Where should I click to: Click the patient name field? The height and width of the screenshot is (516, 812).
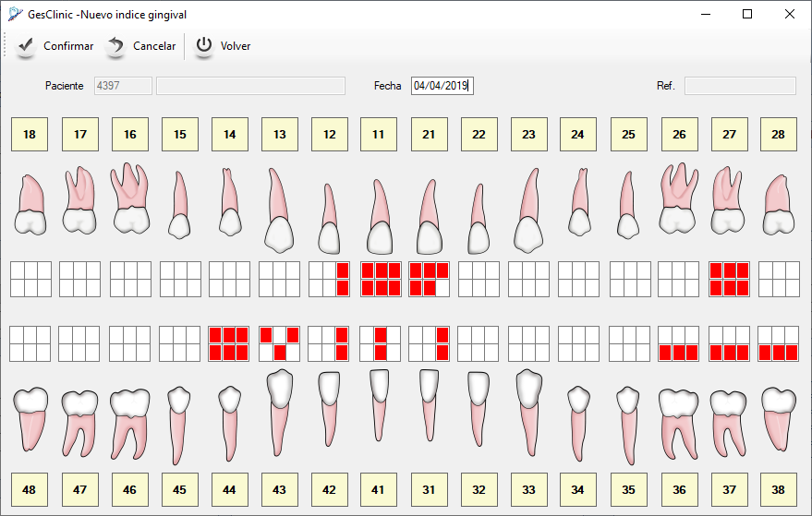pyautogui.click(x=250, y=86)
